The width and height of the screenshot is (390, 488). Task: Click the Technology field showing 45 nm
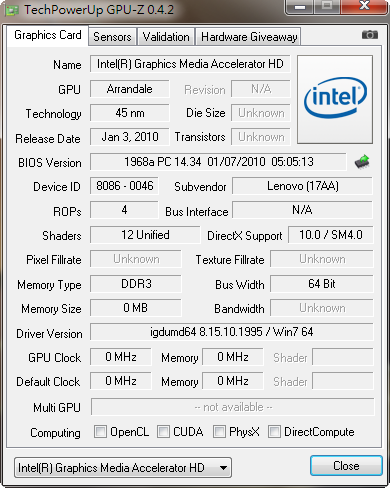point(130,113)
